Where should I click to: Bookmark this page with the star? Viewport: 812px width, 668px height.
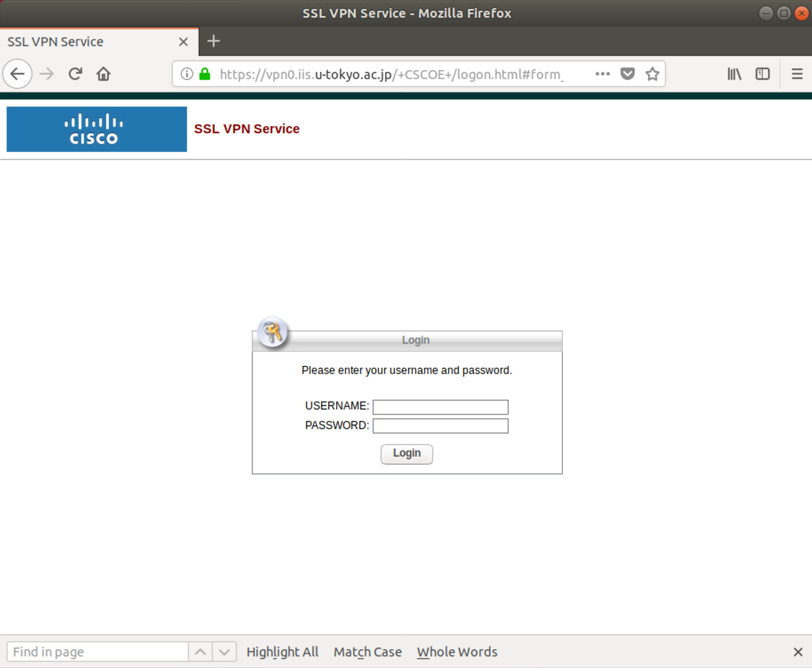653,74
